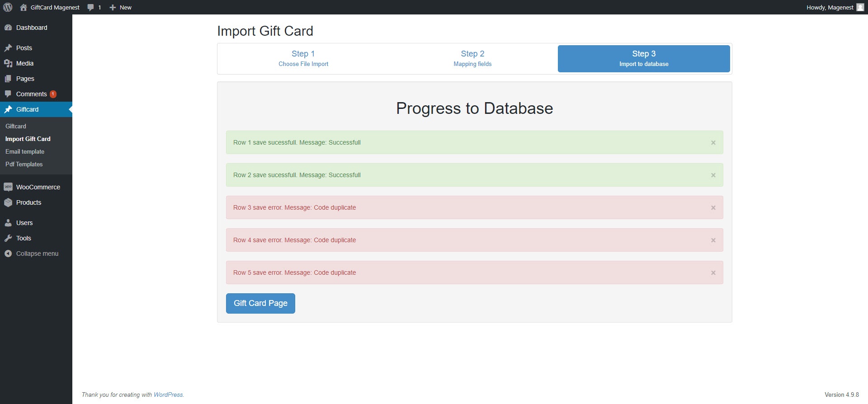Click the Media icon in sidebar
The image size is (868, 404).
[x=8, y=63]
